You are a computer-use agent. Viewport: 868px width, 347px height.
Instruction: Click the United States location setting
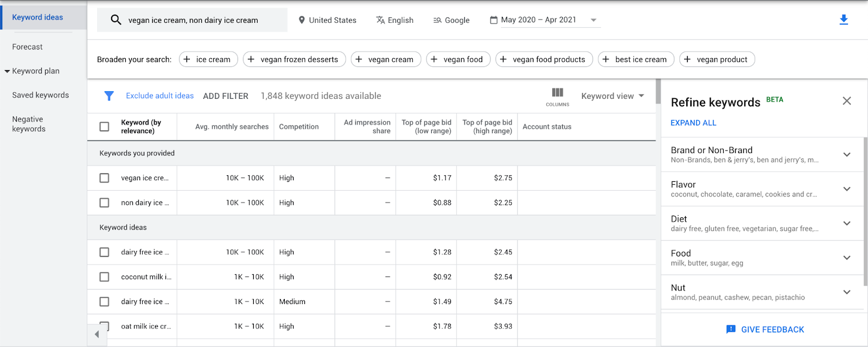(327, 20)
